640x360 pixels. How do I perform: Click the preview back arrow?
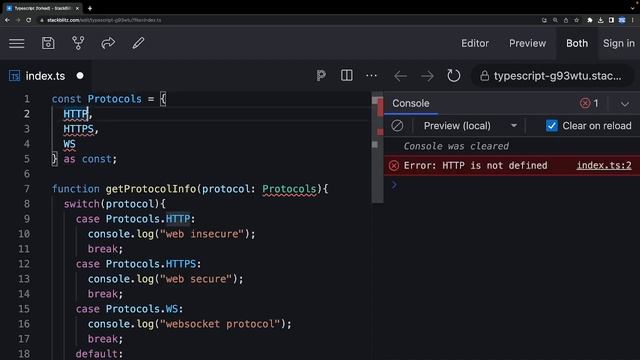point(400,76)
